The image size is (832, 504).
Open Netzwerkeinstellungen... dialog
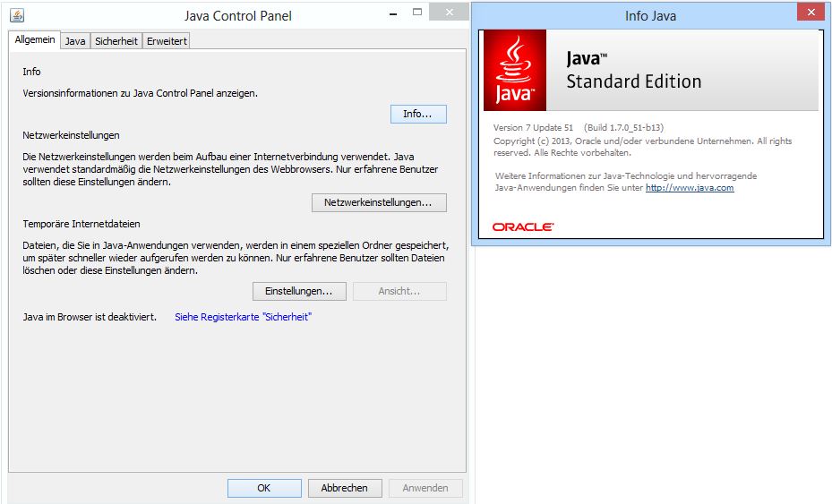pyautogui.click(x=379, y=202)
